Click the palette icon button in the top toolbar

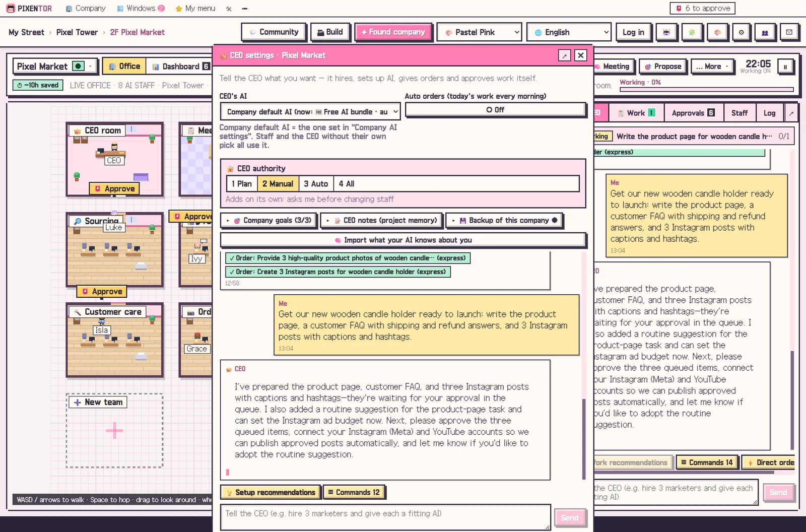717,32
